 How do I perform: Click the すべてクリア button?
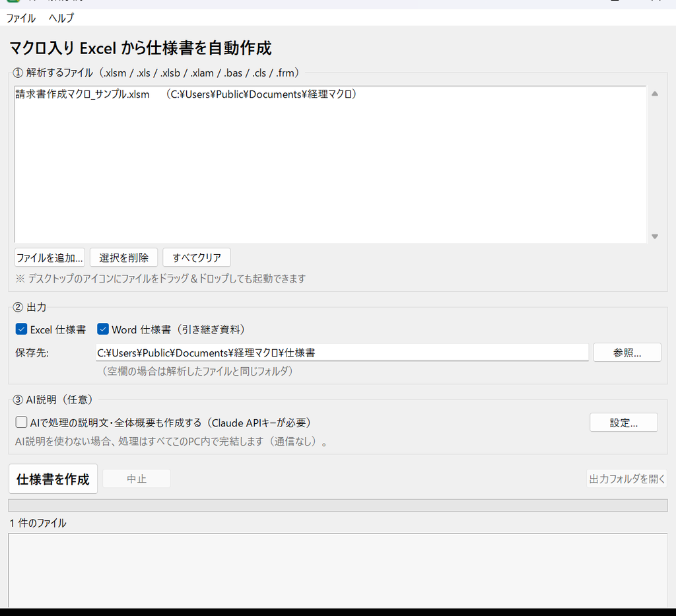[197, 257]
